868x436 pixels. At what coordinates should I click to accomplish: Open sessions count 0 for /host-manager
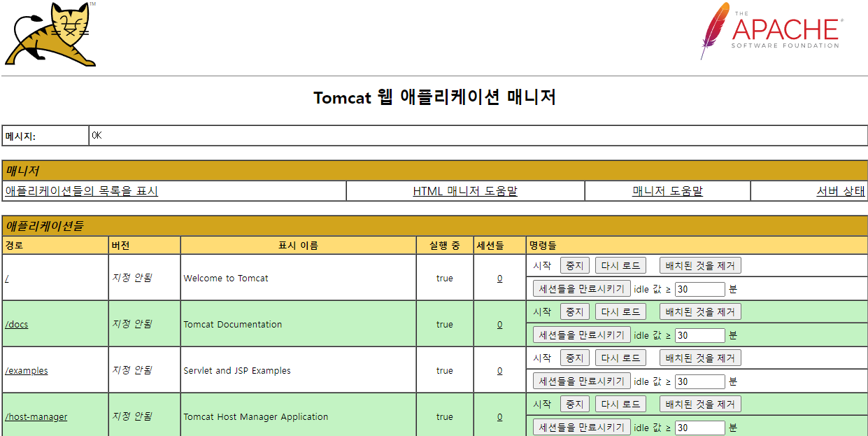pyautogui.click(x=499, y=416)
